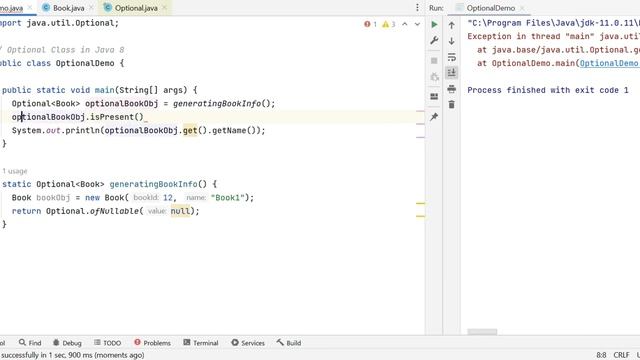Screen dimensions: 640x360
Task: Close the Book.java tab
Action: coord(91,8)
